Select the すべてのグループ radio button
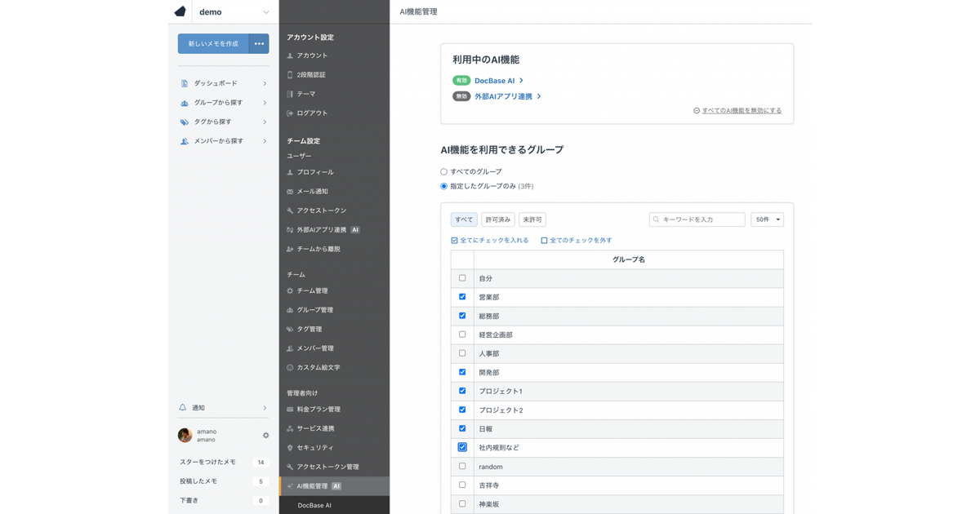Image resolution: width=980 pixels, height=514 pixels. tap(444, 172)
